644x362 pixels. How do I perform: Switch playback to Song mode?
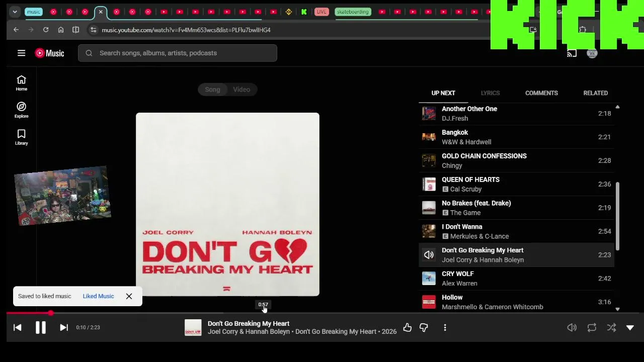[x=212, y=89]
